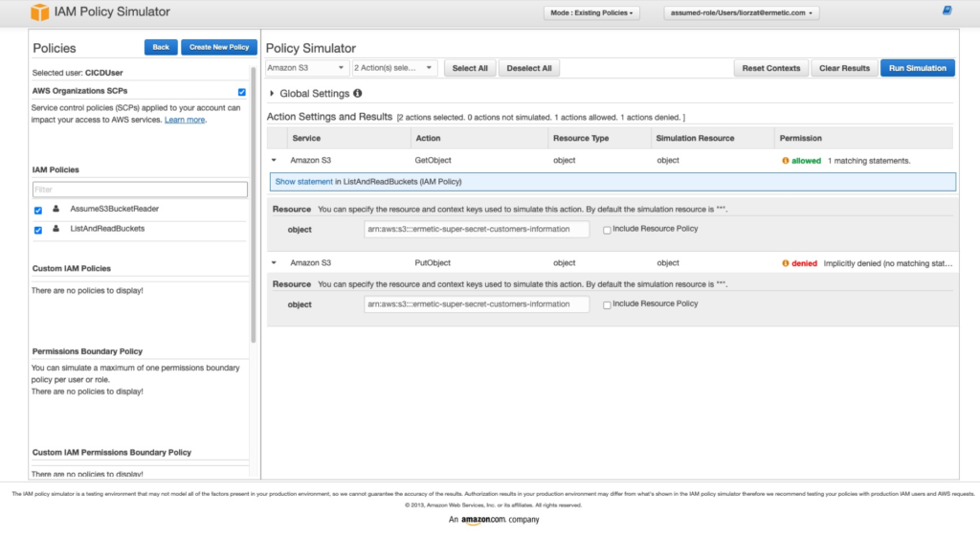The image size is (980, 538).
Task: Click the IAM Policy Simulator title
Action: pos(112,11)
